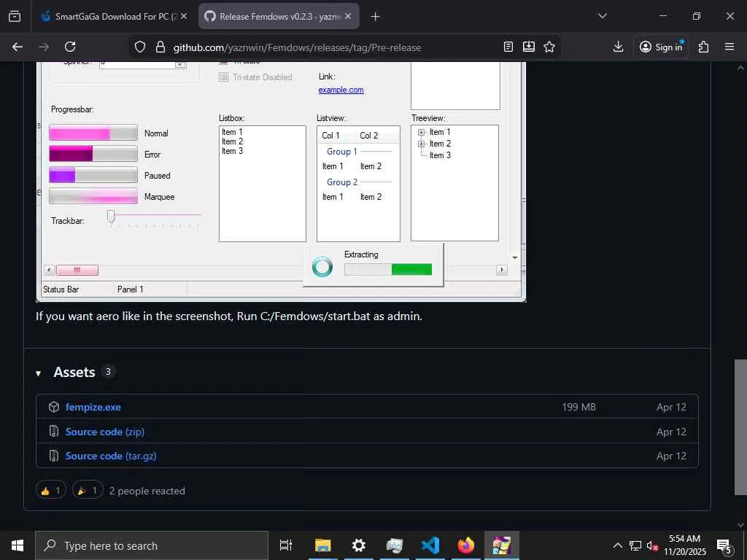Screen dimensions: 747x560
Task: Click the page vertical scrollbar thumb
Action: point(740,427)
